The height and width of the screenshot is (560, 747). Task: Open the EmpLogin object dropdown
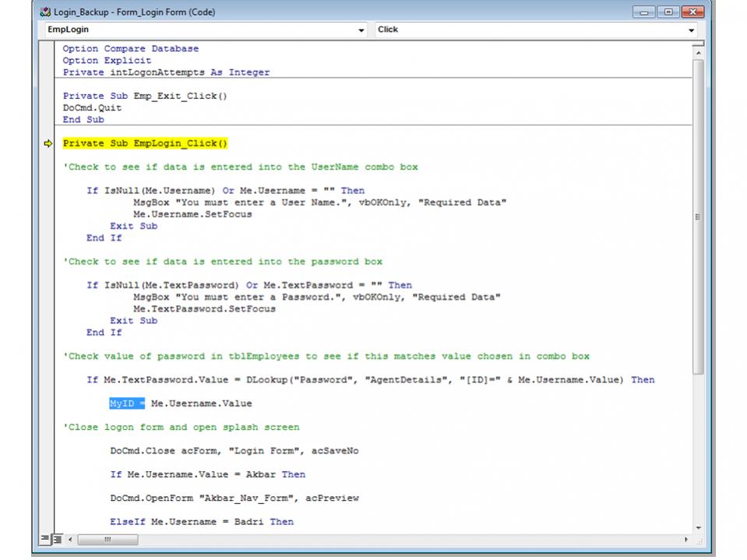(361, 30)
